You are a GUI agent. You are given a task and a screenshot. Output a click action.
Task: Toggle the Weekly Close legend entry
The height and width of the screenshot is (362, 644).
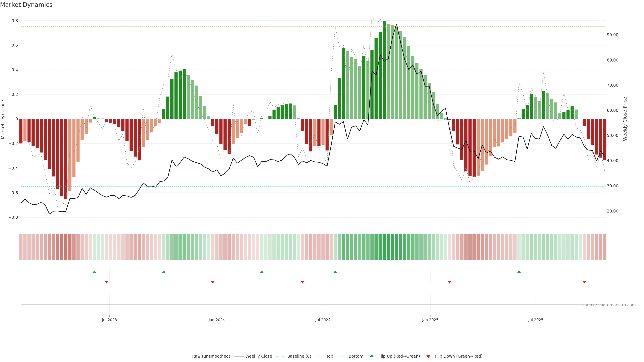pos(258,356)
